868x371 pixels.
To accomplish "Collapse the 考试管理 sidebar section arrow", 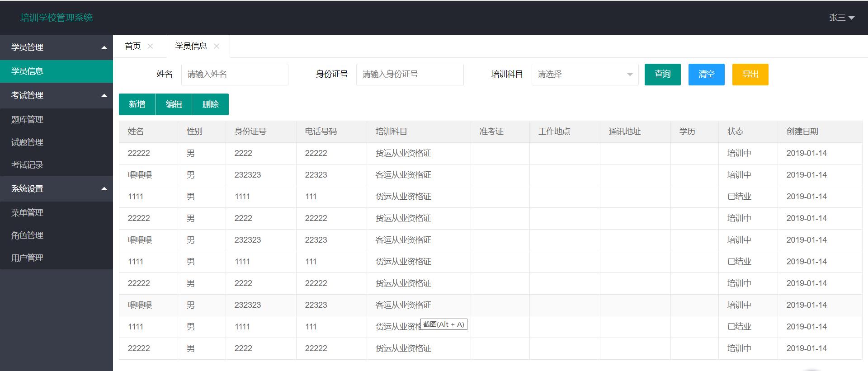I will click(104, 95).
